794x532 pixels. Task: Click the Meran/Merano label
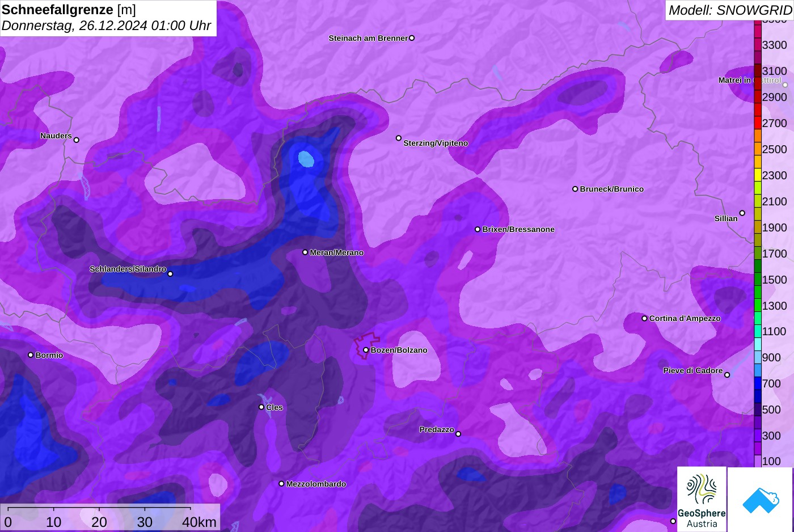[337, 252]
